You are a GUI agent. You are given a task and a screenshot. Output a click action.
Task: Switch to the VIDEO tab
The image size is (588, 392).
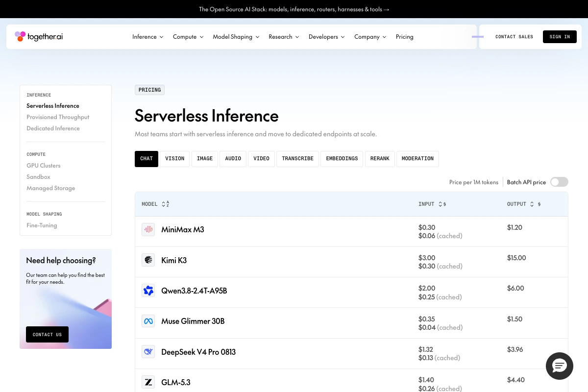click(262, 159)
